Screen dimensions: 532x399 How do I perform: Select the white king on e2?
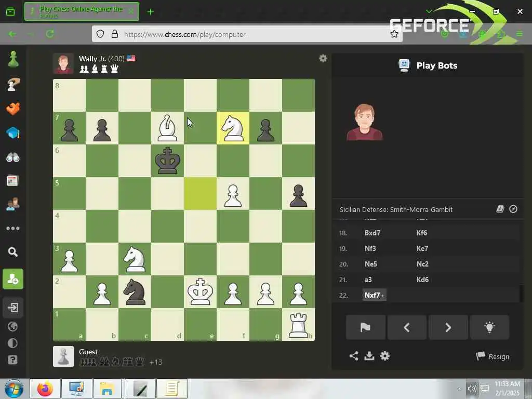click(200, 292)
